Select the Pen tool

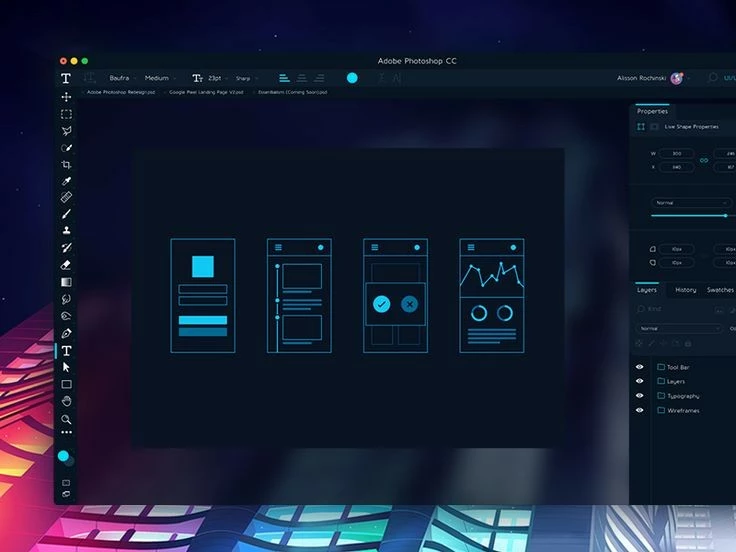[66, 333]
